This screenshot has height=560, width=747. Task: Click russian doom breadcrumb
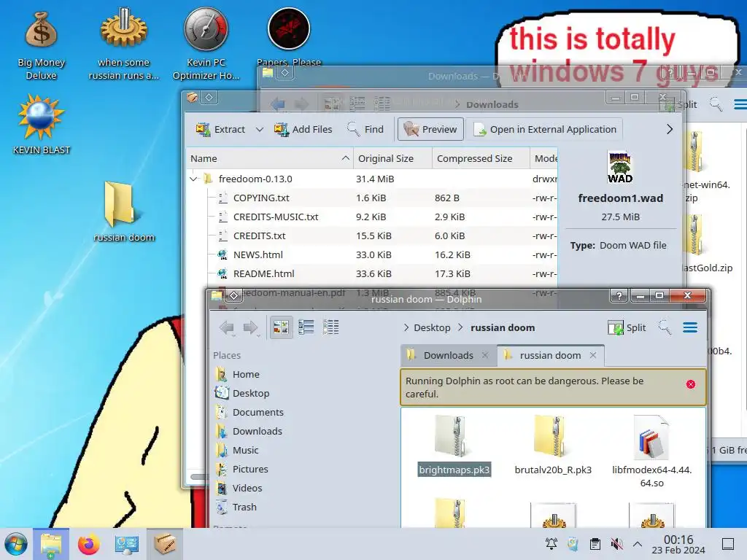[502, 327]
